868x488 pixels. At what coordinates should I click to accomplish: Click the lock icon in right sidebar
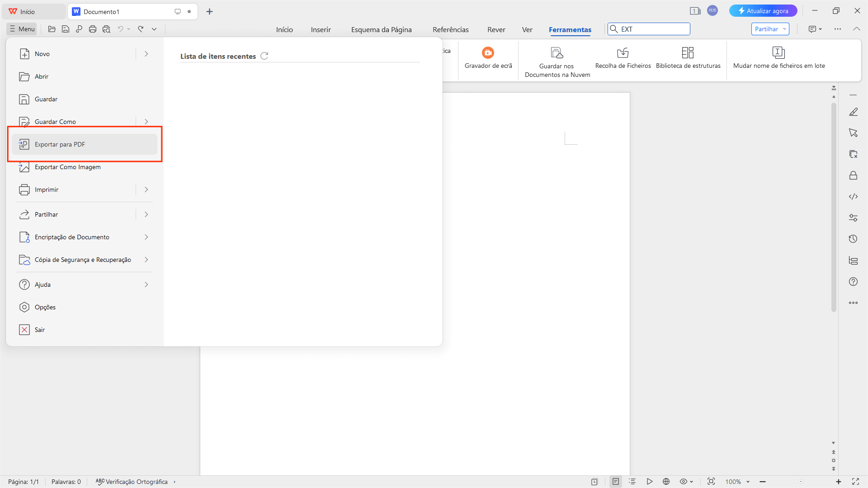pyautogui.click(x=853, y=175)
